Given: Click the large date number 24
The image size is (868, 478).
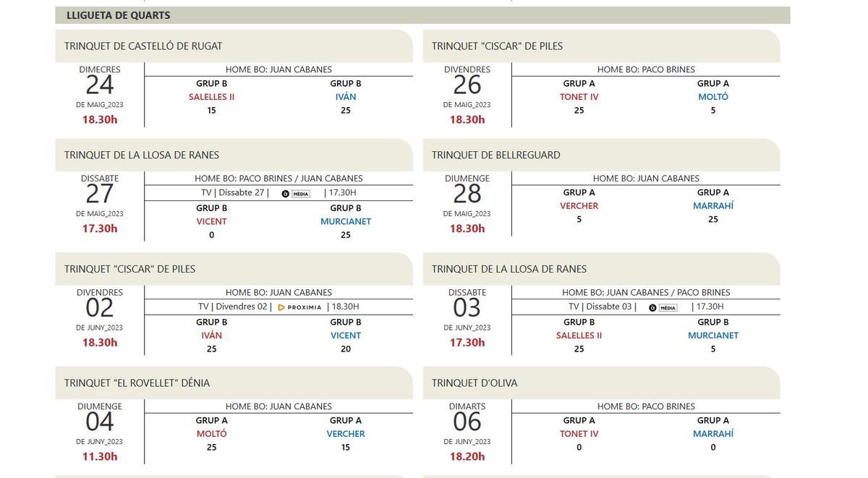Looking at the screenshot, I should [100, 85].
